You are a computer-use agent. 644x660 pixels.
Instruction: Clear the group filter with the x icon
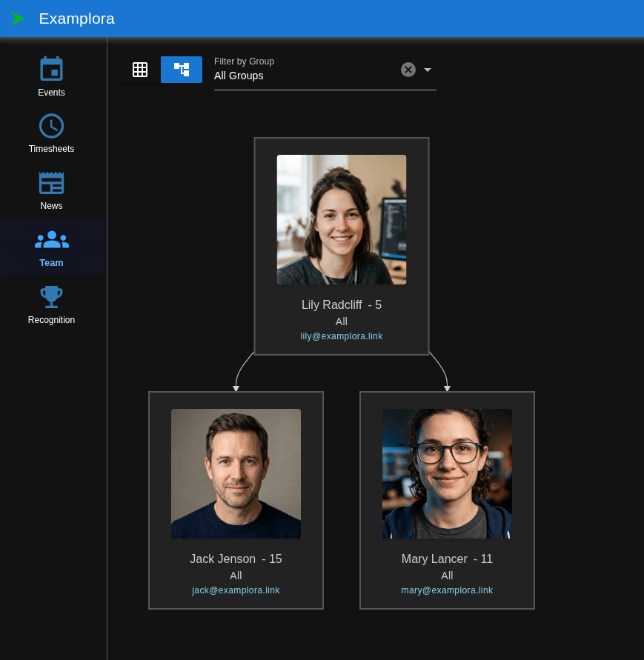(x=408, y=69)
